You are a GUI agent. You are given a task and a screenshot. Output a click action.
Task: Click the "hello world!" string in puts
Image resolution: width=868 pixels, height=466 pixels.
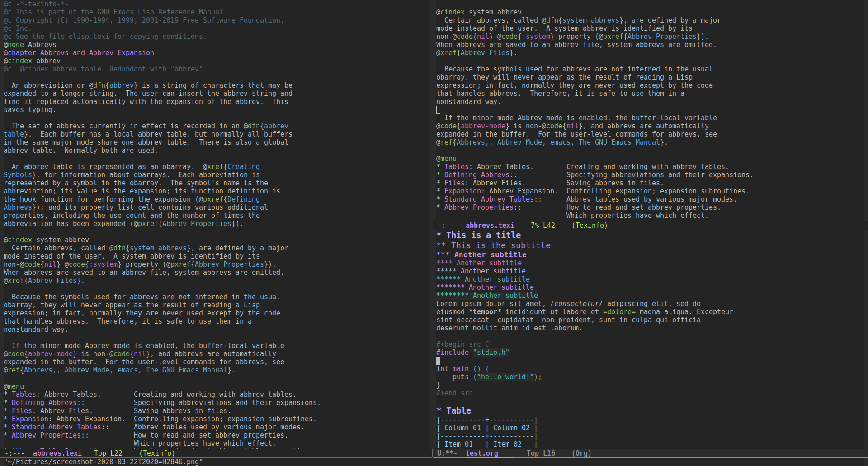505,377
